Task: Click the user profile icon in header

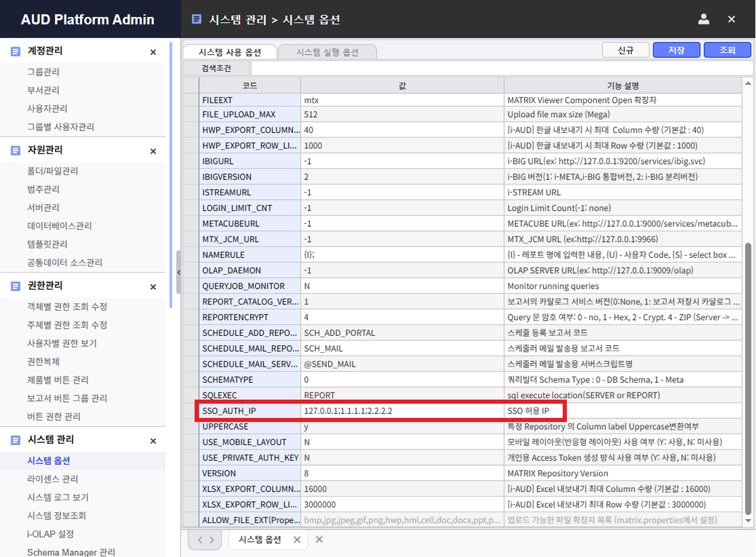Action: (704, 19)
